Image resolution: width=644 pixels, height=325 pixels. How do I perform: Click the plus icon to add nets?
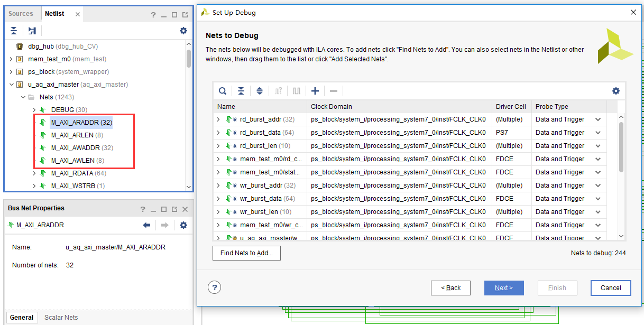315,91
